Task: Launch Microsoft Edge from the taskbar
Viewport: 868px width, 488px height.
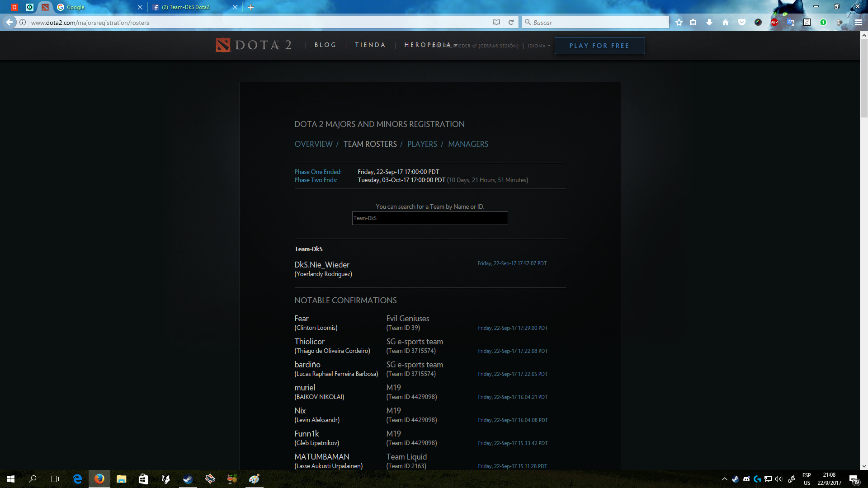Action: [x=77, y=479]
